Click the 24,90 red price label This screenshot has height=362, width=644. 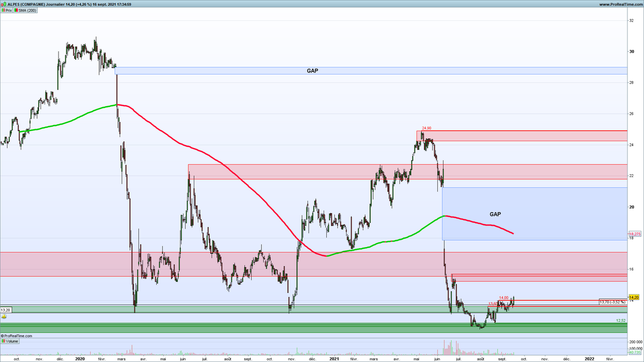pyautogui.click(x=427, y=129)
